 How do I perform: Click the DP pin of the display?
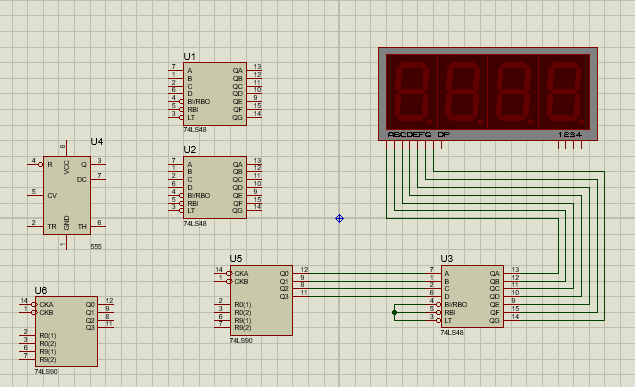coord(441,145)
